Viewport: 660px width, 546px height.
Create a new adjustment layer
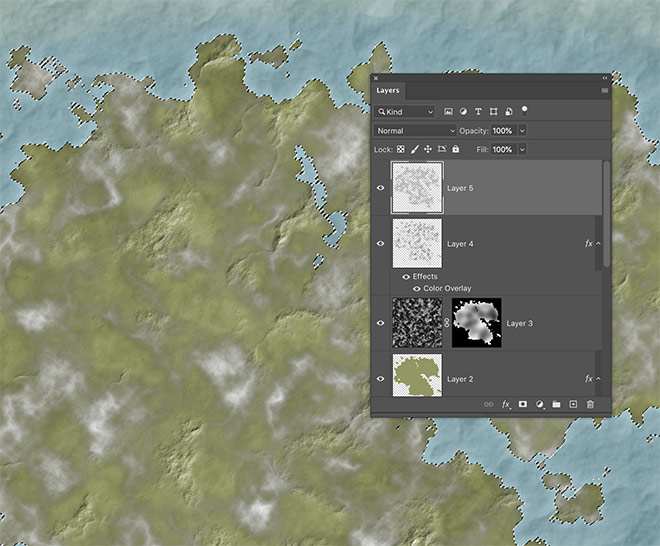pyautogui.click(x=540, y=404)
